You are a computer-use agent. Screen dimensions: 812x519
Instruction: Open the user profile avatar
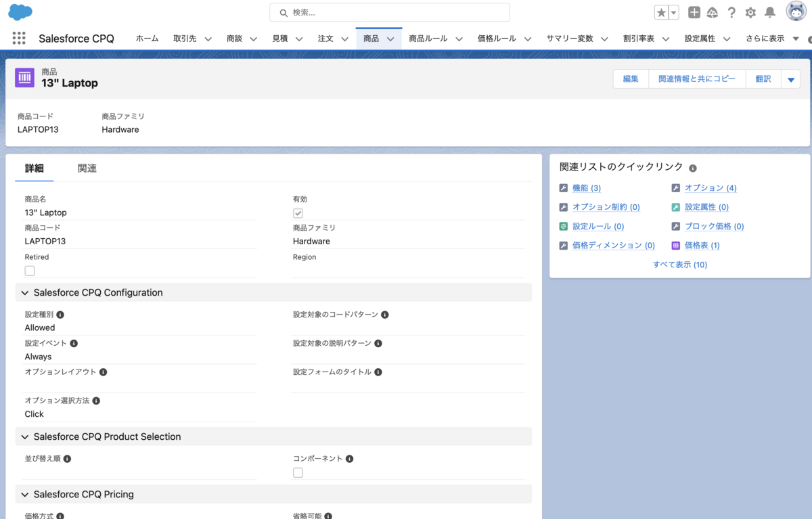click(795, 12)
